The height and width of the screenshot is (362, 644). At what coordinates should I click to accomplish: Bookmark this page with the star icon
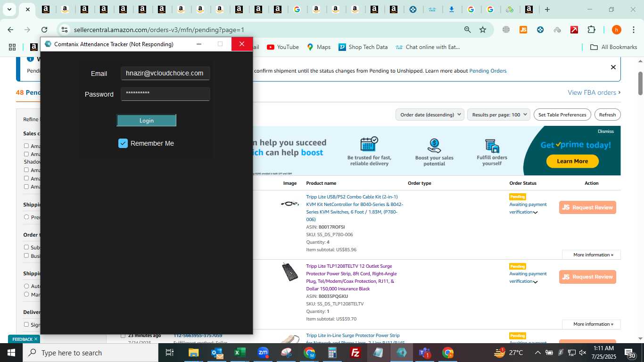(483, 30)
